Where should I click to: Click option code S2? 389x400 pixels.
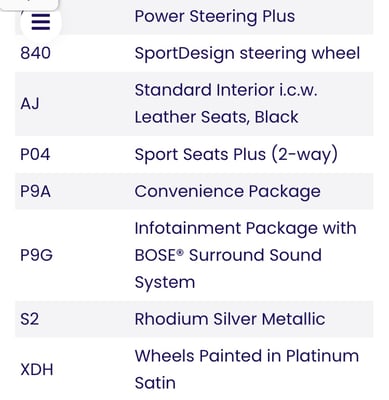[x=29, y=319]
